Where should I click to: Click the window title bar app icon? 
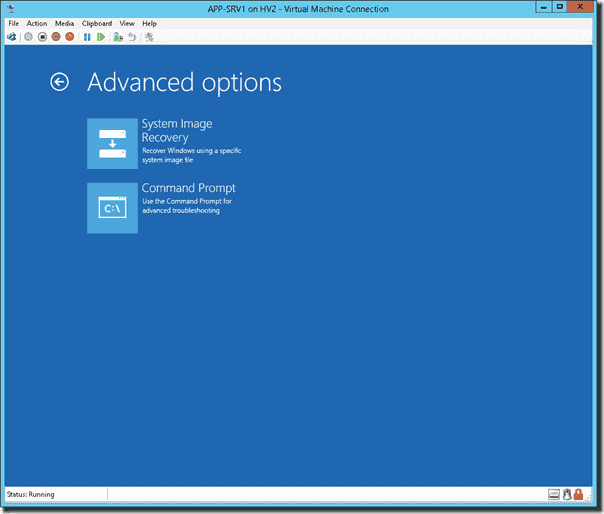11,8
